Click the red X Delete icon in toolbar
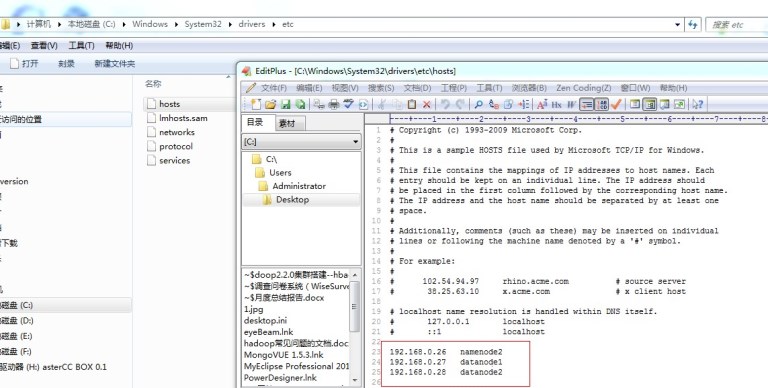Screen dimensions: 768x388 point(427,104)
